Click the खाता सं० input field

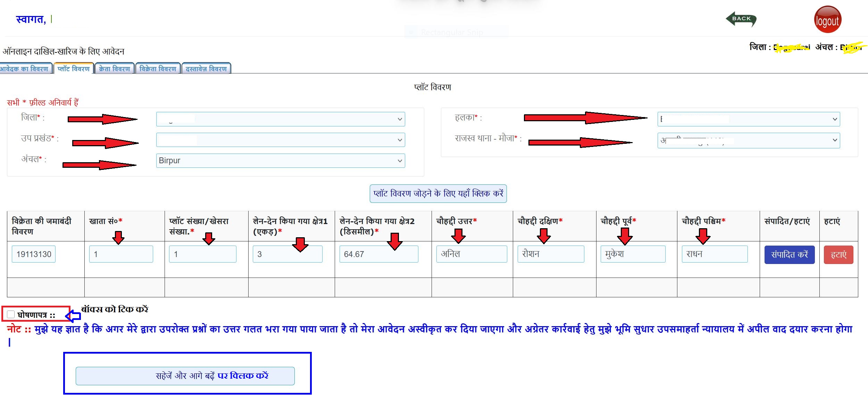pyautogui.click(x=121, y=254)
